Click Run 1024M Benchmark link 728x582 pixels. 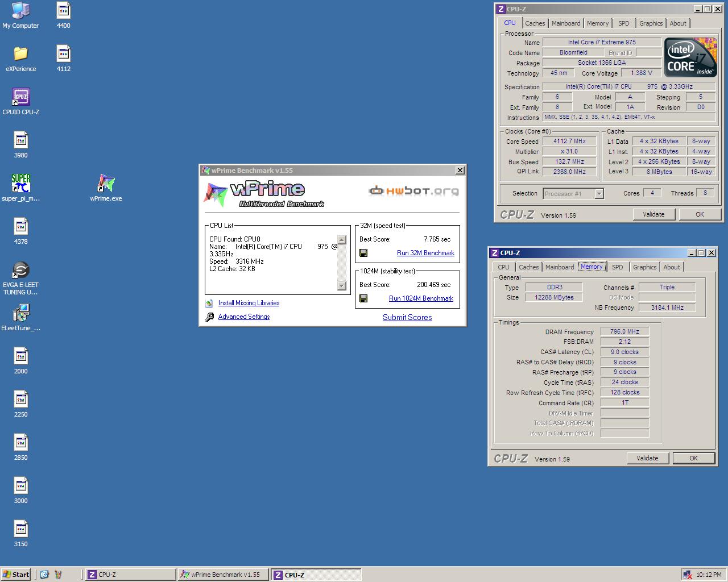[x=421, y=298]
